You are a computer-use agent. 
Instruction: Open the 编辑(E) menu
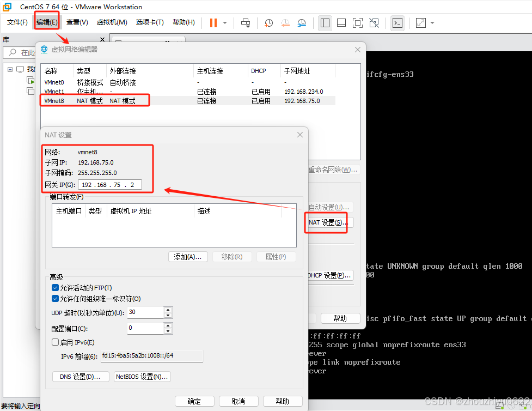point(47,22)
